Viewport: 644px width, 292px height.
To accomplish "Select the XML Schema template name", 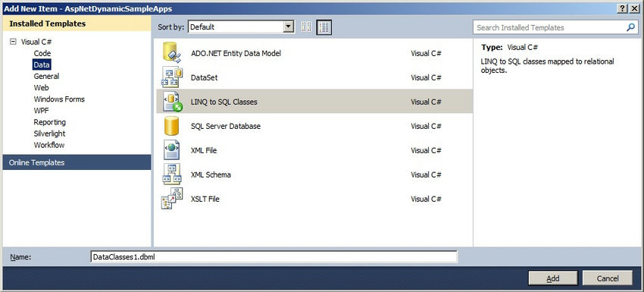I will [x=211, y=174].
